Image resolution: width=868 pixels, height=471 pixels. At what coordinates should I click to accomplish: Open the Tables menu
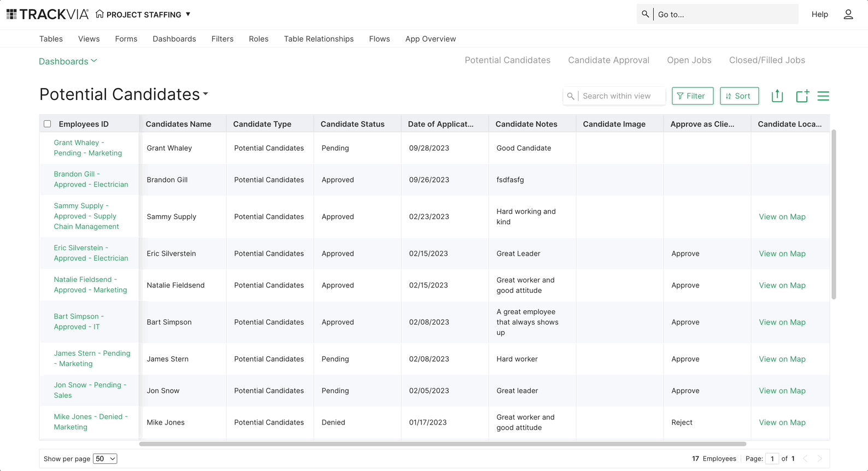pos(51,39)
